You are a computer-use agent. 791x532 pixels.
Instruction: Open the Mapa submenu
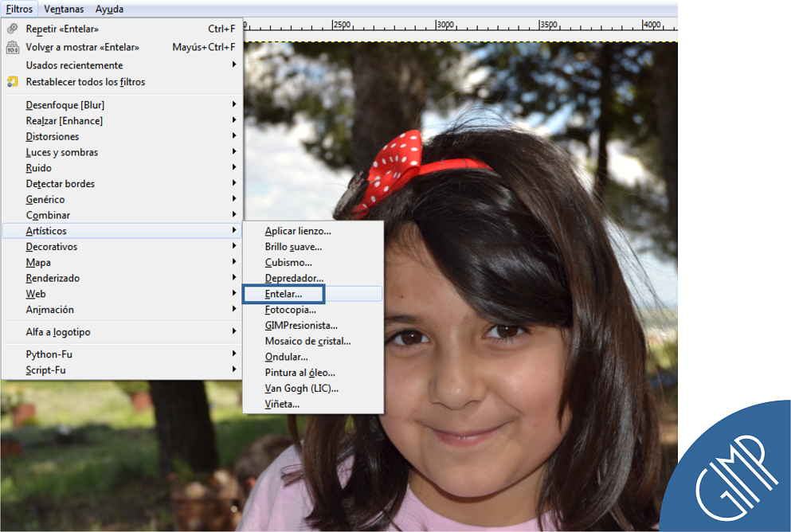click(x=121, y=262)
